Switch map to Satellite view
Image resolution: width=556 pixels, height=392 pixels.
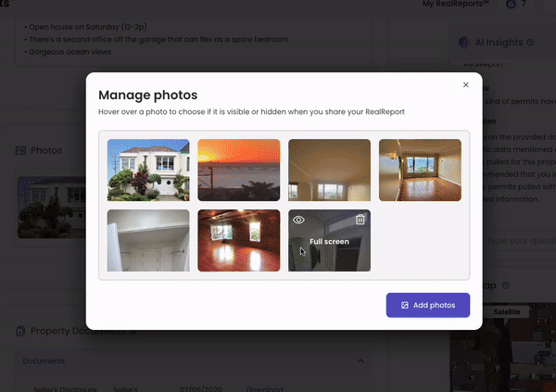[x=507, y=311]
